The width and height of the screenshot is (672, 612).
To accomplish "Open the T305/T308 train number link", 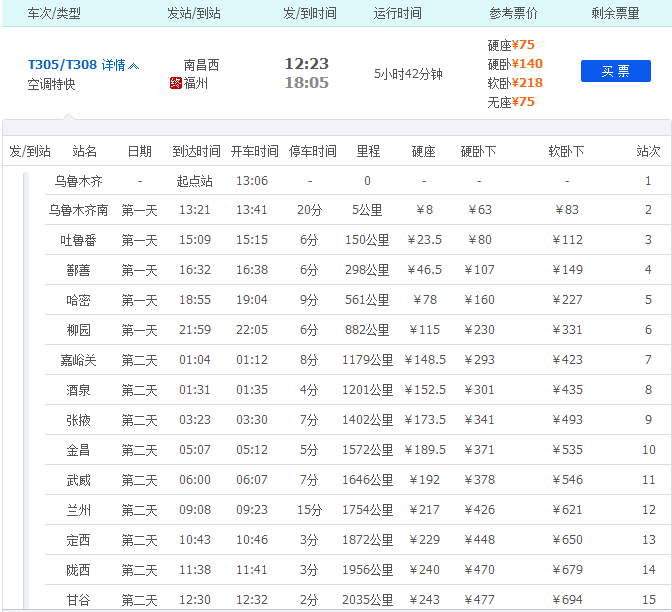I will click(62, 65).
